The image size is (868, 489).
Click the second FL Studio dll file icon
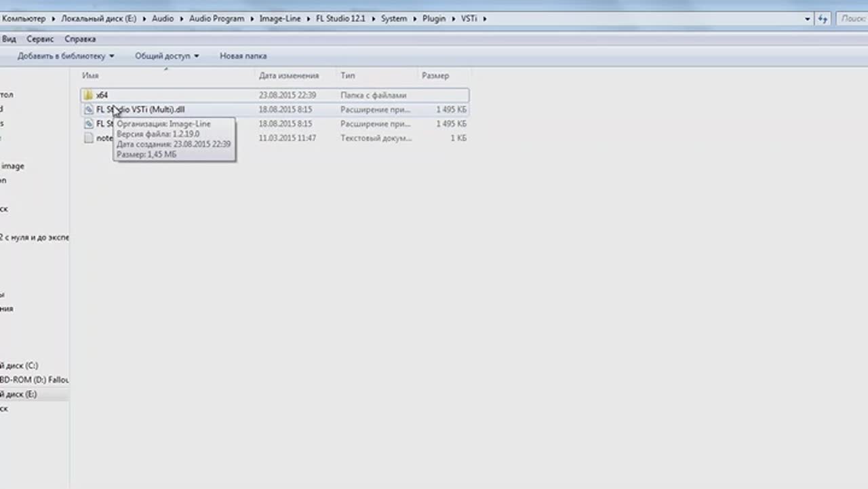88,124
